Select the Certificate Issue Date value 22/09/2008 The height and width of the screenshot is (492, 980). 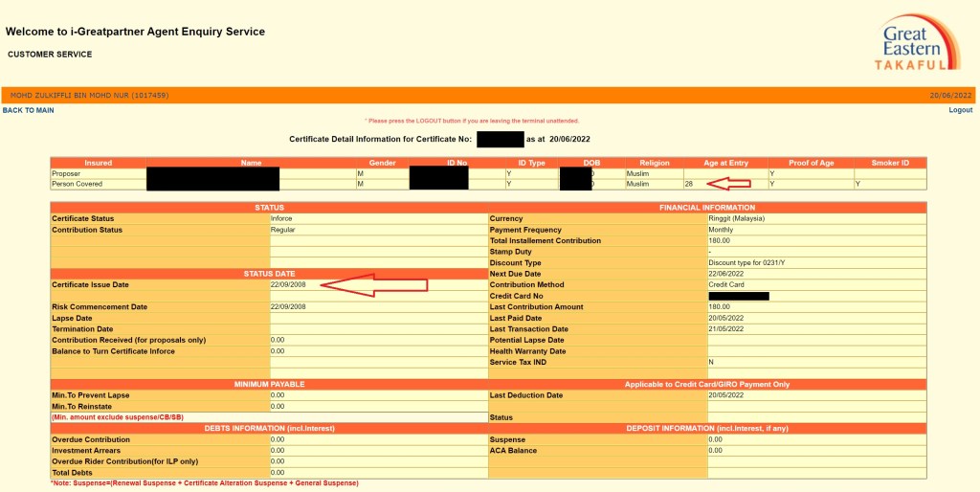click(288, 285)
